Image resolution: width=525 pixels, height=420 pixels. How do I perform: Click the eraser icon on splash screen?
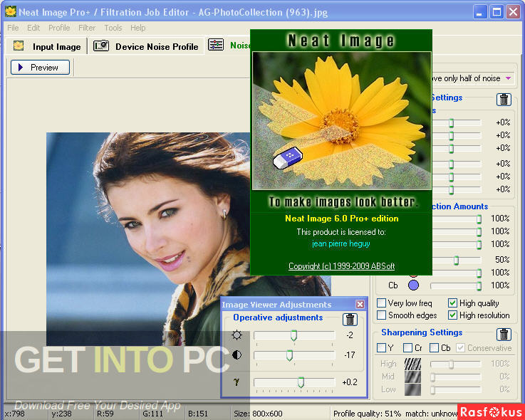[288, 157]
